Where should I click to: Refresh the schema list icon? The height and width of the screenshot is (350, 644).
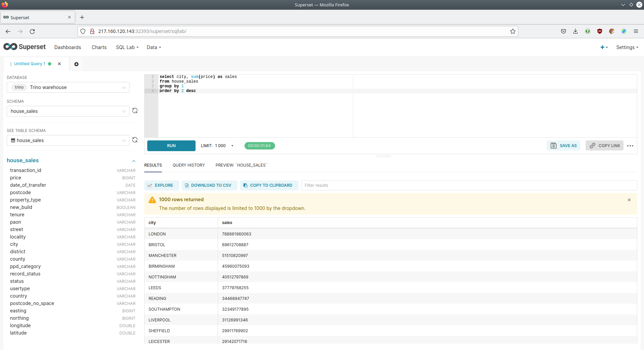(x=135, y=111)
